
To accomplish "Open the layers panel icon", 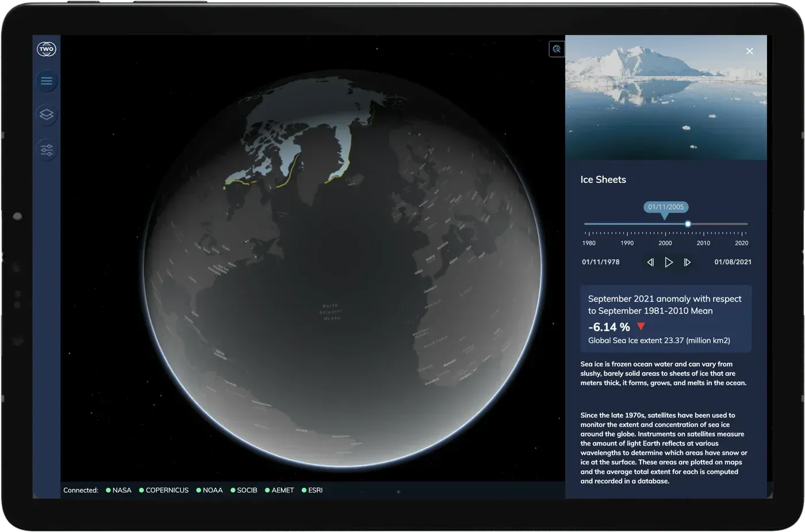I will coord(47,114).
